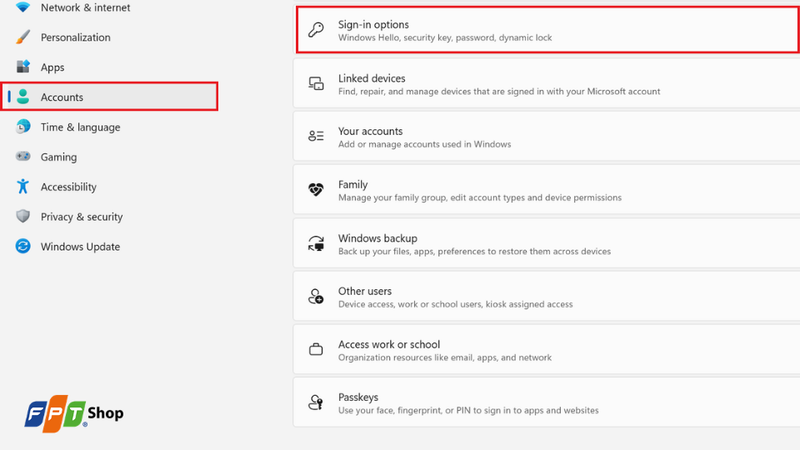
Task: Click the Accounts person icon
Action: click(23, 96)
